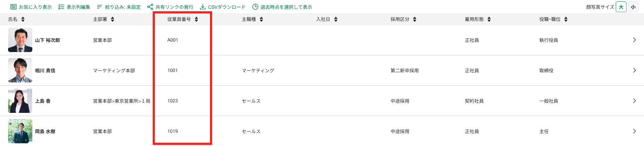644x146 pixels.
Task: Set face photo size to 小
Action: (x=633, y=7)
